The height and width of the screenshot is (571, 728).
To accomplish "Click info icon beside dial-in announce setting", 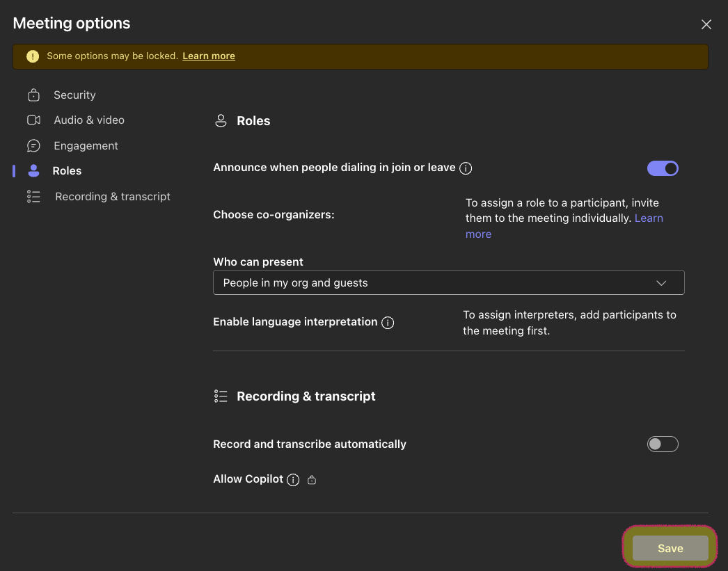I will coord(466,168).
